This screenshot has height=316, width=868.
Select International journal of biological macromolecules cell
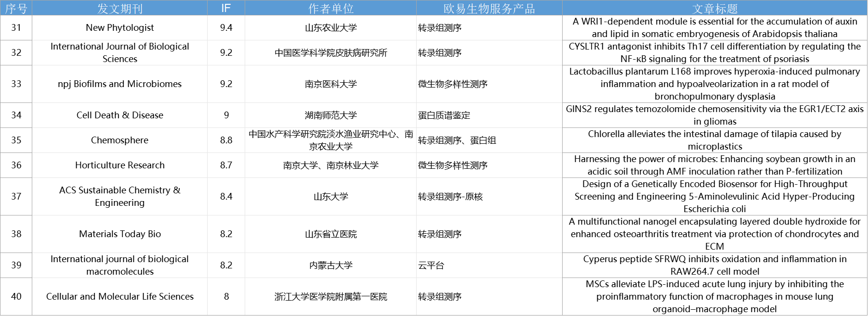point(120,265)
